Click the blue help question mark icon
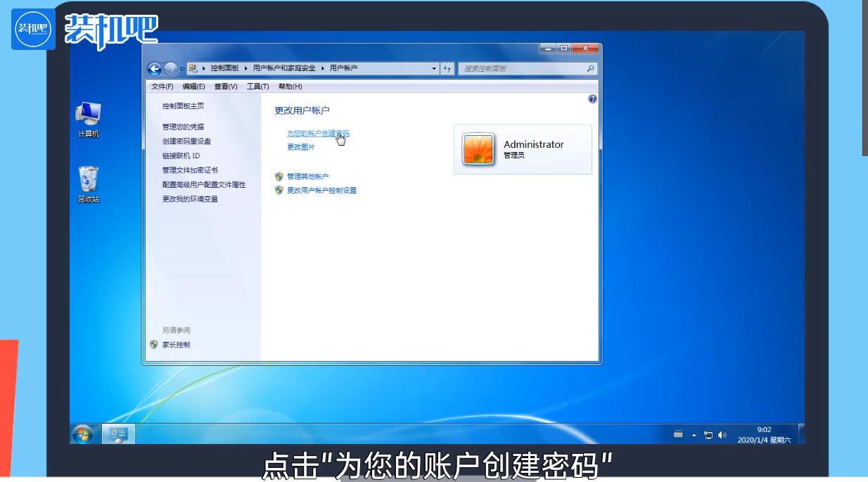The width and height of the screenshot is (868, 482). coord(592,99)
